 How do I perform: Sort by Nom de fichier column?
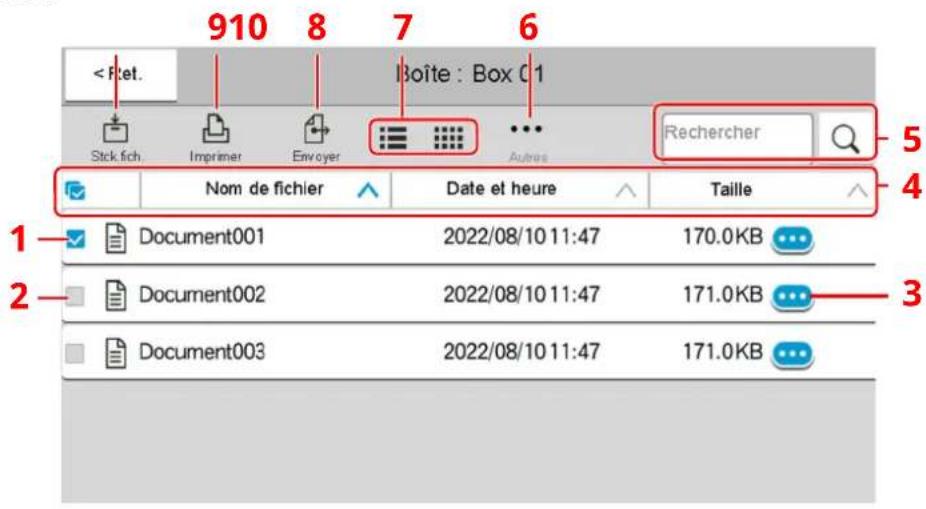[x=265, y=188]
